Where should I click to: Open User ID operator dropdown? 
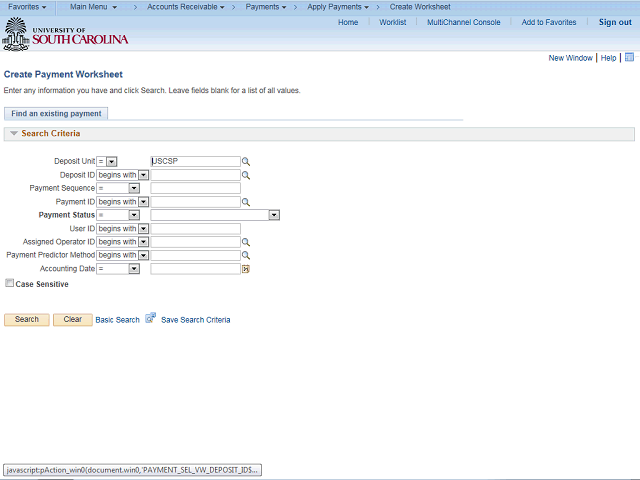[122, 229]
